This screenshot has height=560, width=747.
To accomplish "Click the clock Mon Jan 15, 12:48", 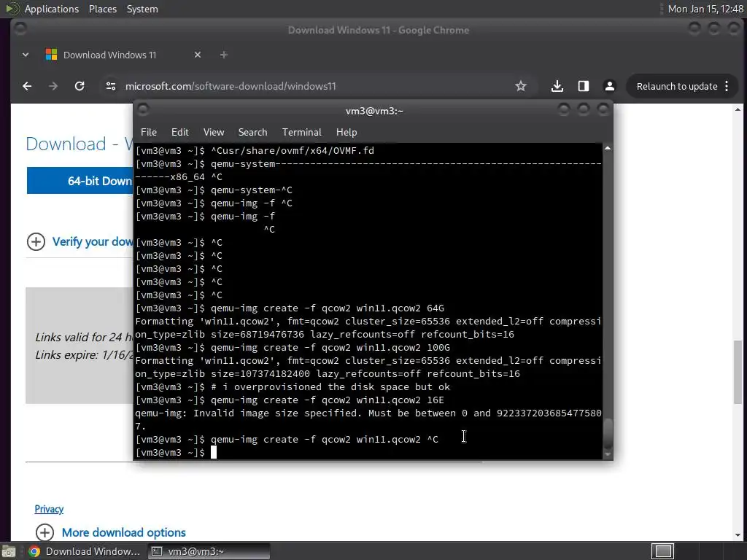I will point(705,9).
